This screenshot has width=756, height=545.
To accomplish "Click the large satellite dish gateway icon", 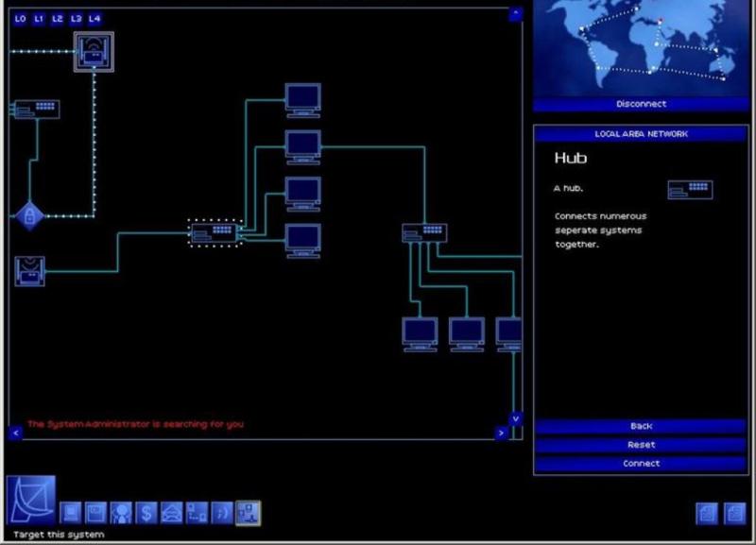I will [x=30, y=500].
